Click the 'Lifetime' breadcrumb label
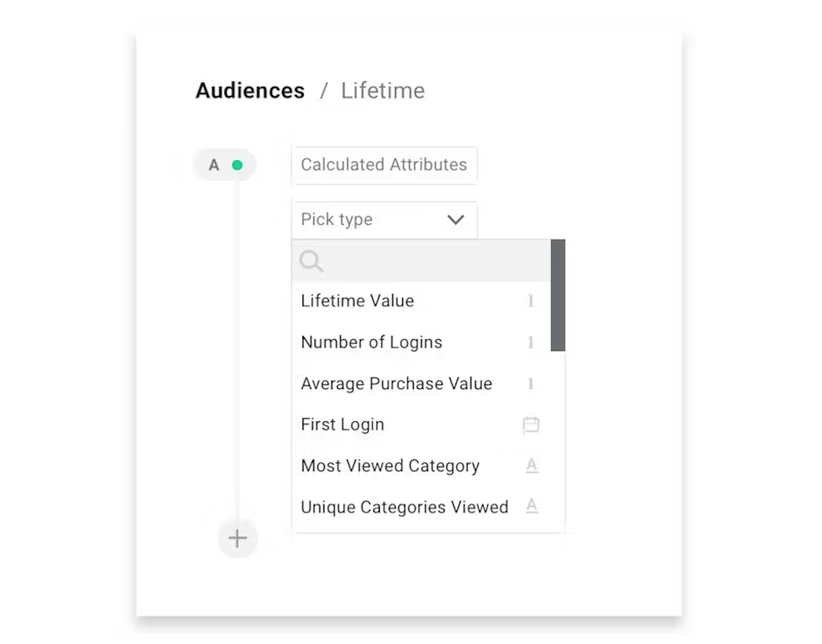This screenshot has width=822, height=644. (x=383, y=91)
